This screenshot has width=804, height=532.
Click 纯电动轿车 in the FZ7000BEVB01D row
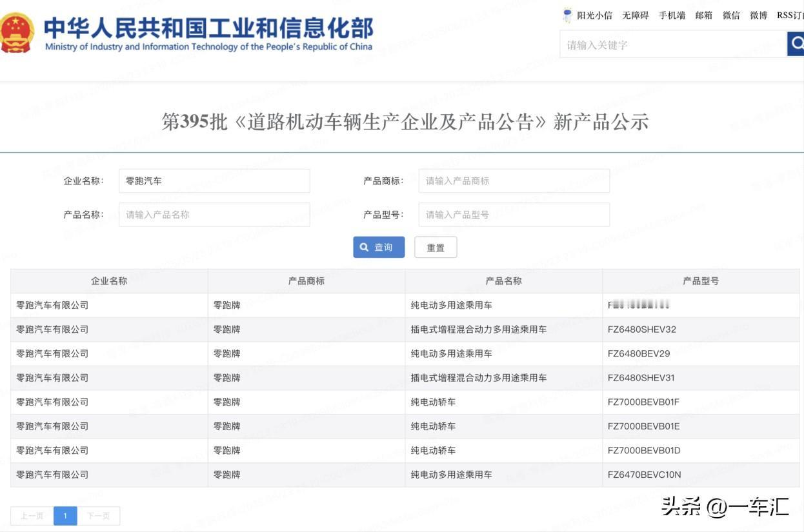click(x=434, y=450)
